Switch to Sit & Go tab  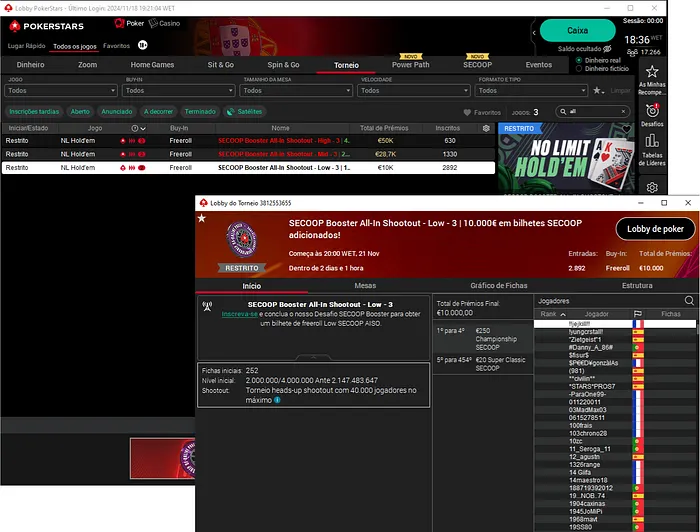[221, 65]
